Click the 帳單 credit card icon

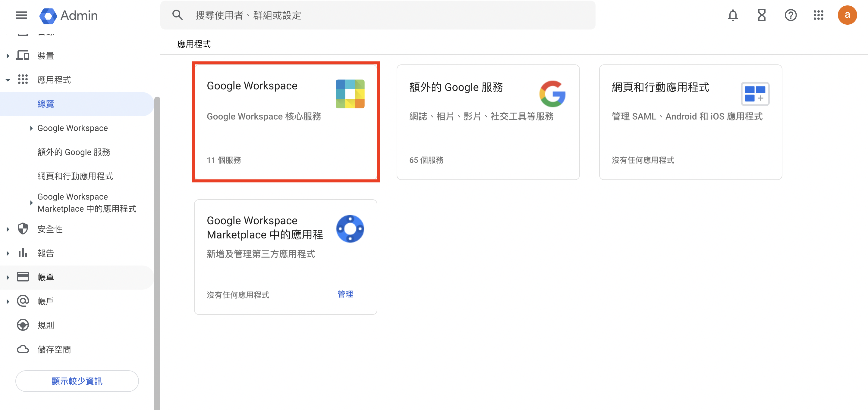23,277
